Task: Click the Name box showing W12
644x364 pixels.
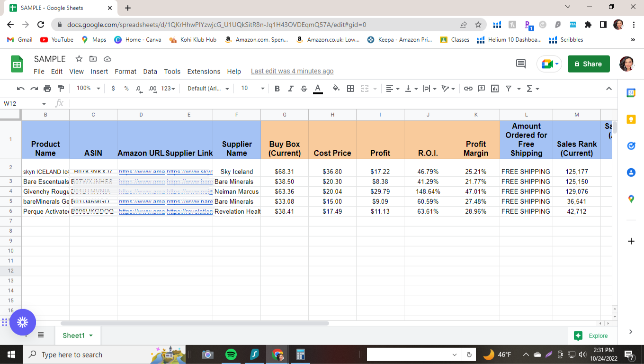Action: click(x=25, y=103)
